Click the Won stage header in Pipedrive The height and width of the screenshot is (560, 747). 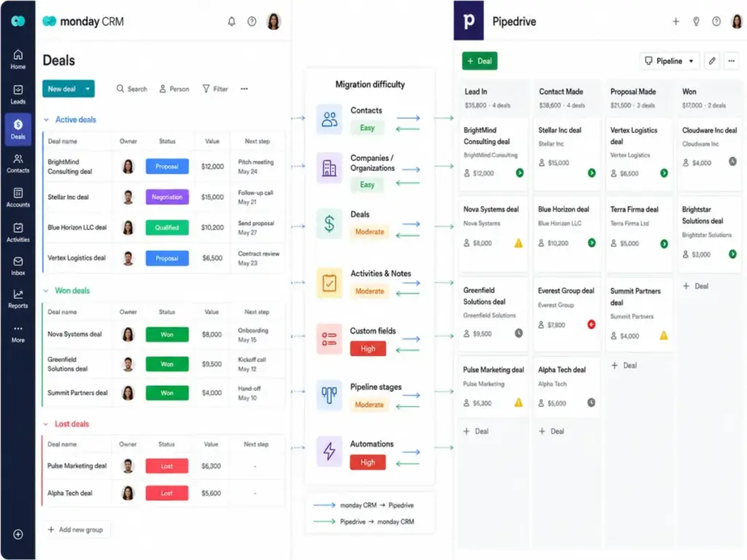pos(709,98)
